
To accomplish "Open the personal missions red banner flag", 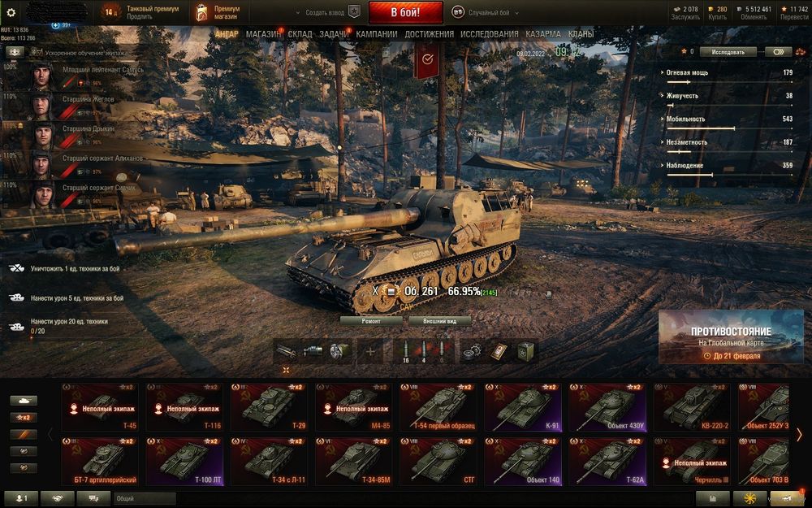I will tap(427, 60).
